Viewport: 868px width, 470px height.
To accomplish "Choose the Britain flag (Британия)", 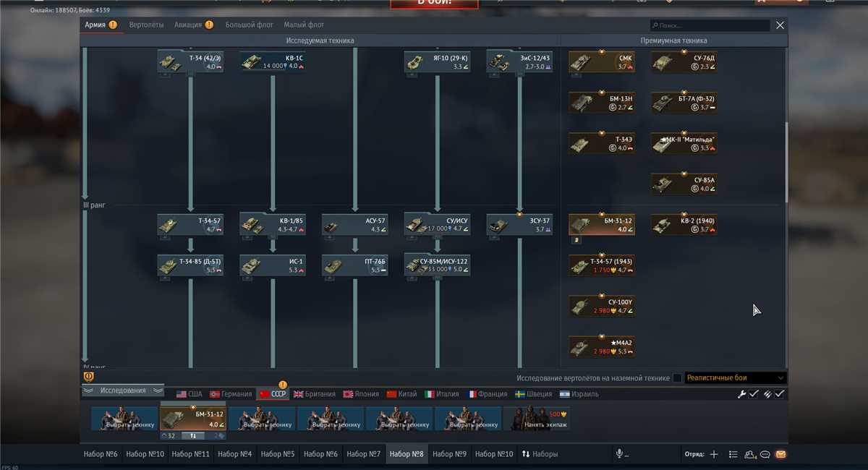I will 315,394.
